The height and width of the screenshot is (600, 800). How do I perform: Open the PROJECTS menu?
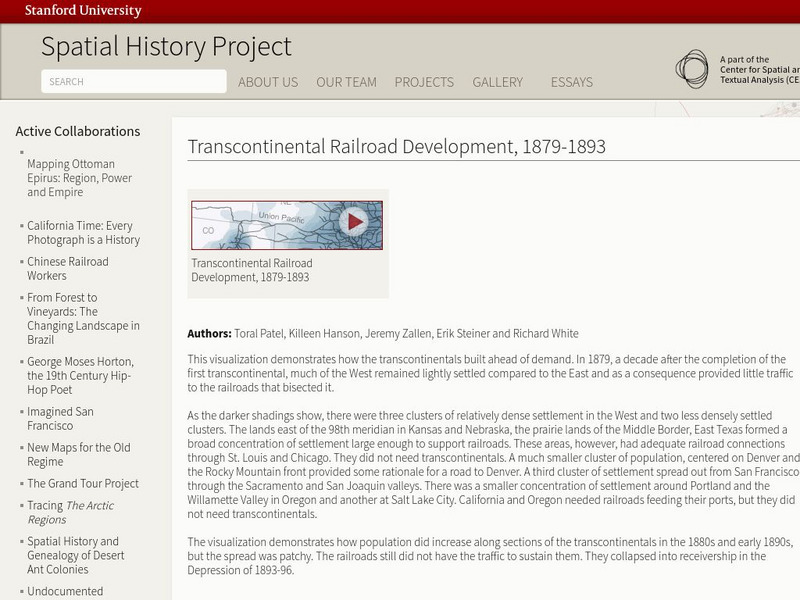424,82
